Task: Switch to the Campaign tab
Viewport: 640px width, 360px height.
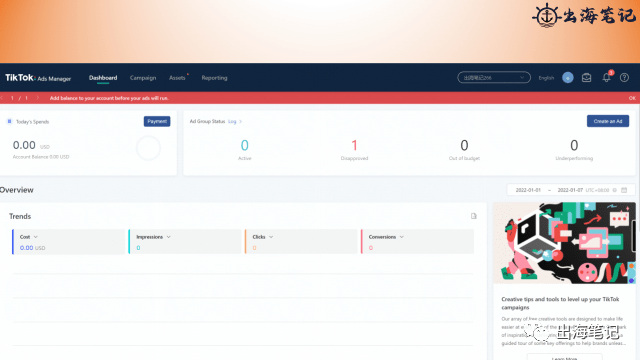Action: [143, 78]
